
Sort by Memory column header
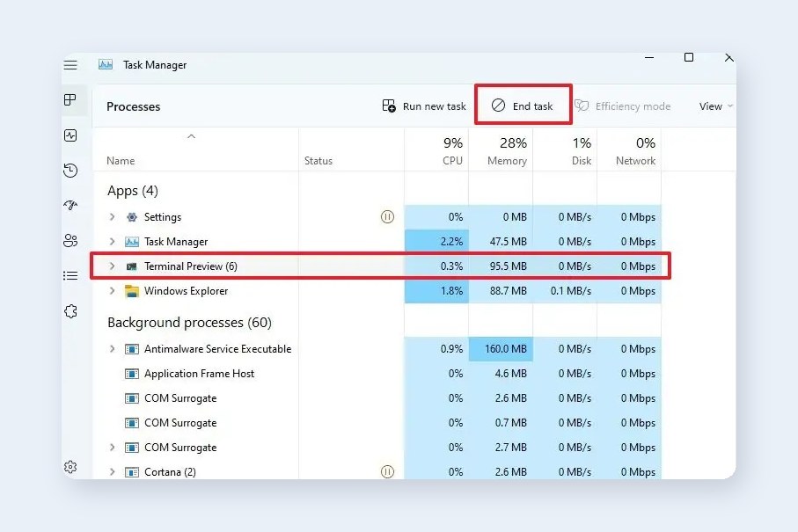point(501,151)
